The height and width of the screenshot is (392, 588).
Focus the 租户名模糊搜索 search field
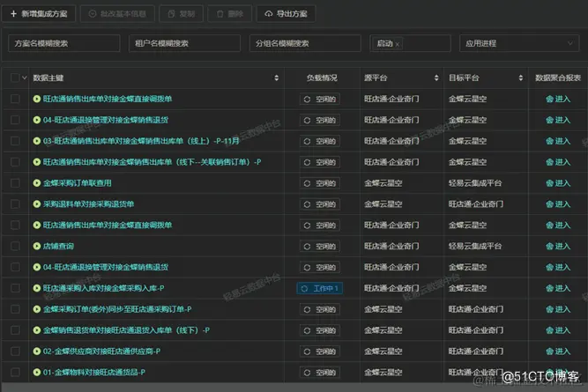click(x=184, y=43)
